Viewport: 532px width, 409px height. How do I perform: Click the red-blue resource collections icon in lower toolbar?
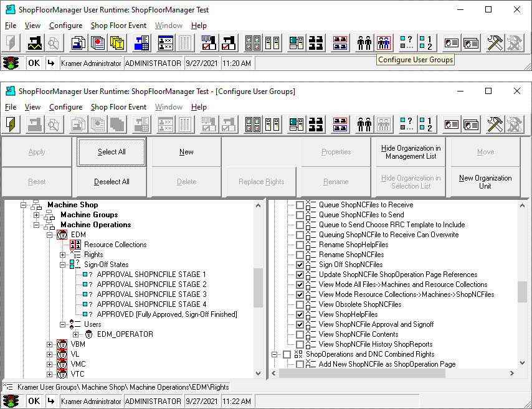340,125
